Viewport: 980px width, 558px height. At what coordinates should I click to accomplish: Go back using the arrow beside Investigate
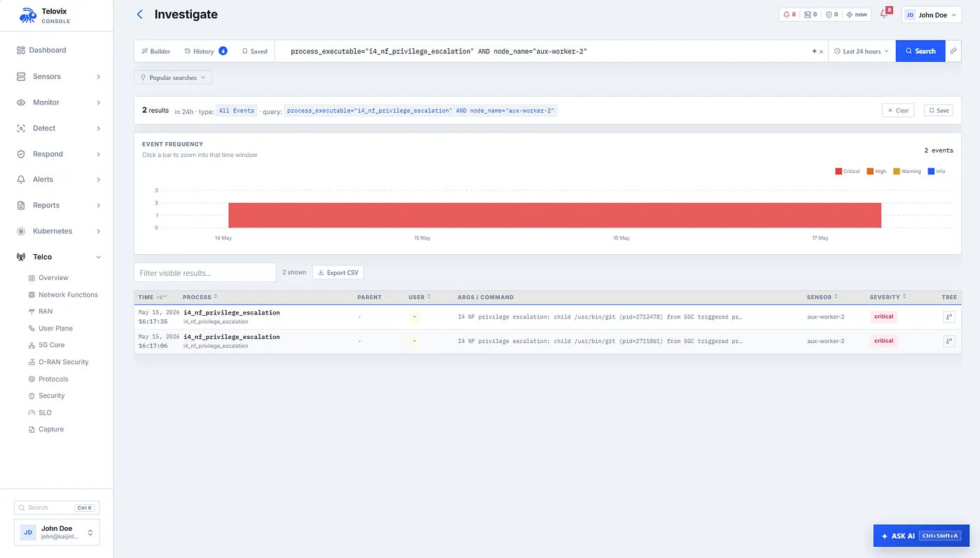tap(139, 15)
